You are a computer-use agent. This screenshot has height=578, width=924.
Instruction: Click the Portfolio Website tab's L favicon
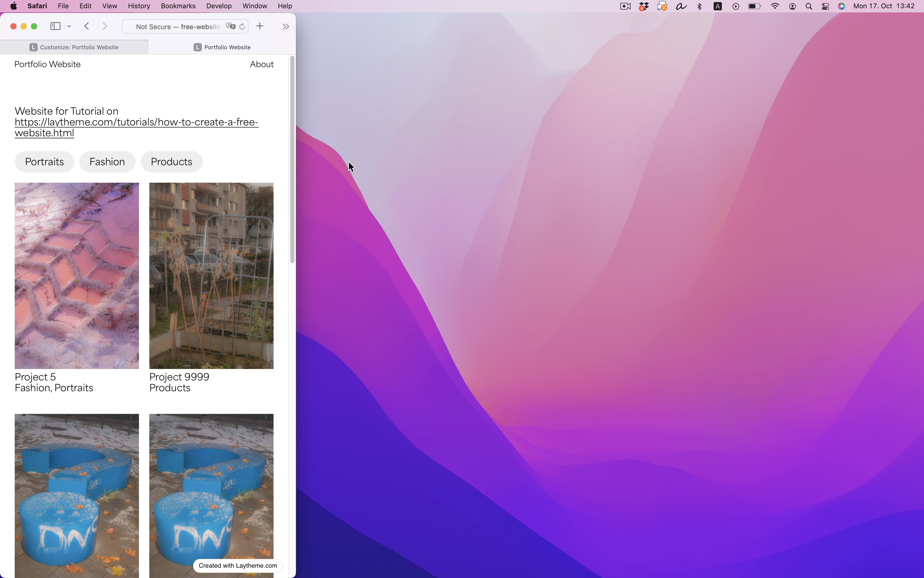coord(198,47)
